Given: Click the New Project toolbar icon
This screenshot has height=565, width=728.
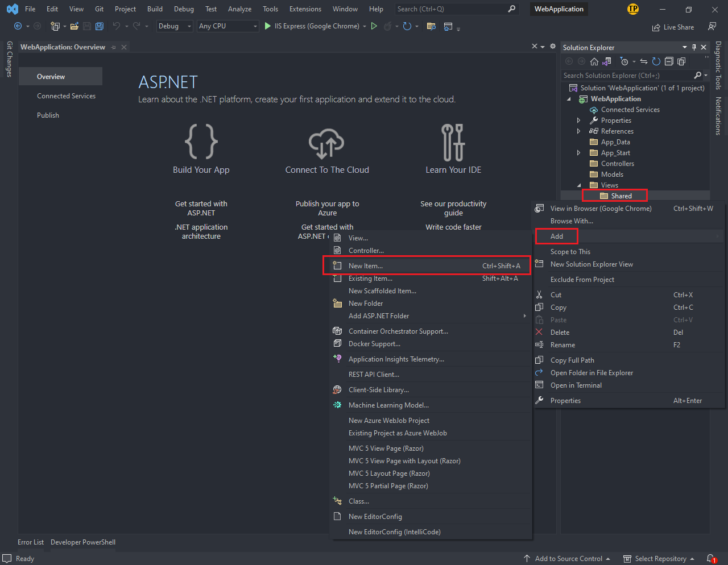Looking at the screenshot, I should [55, 26].
